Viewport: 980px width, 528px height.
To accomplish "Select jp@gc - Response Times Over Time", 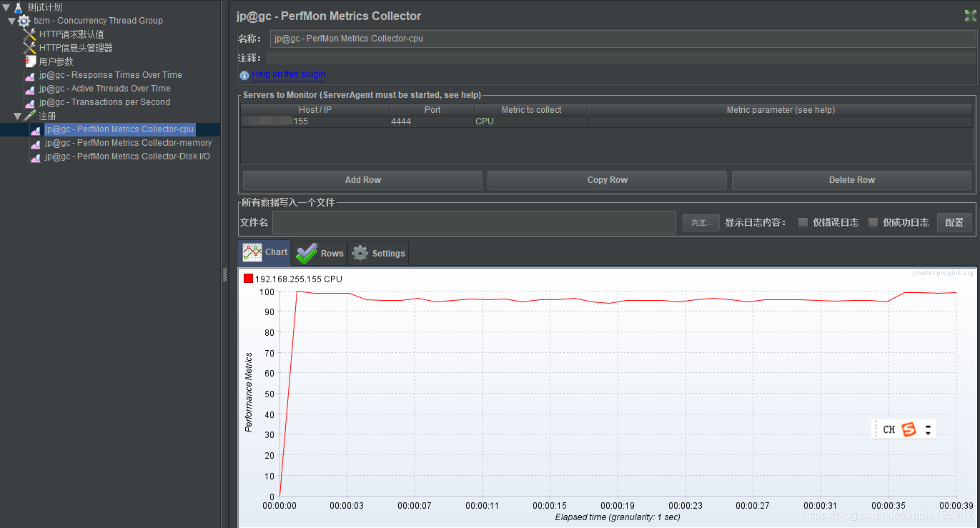I will click(x=111, y=75).
